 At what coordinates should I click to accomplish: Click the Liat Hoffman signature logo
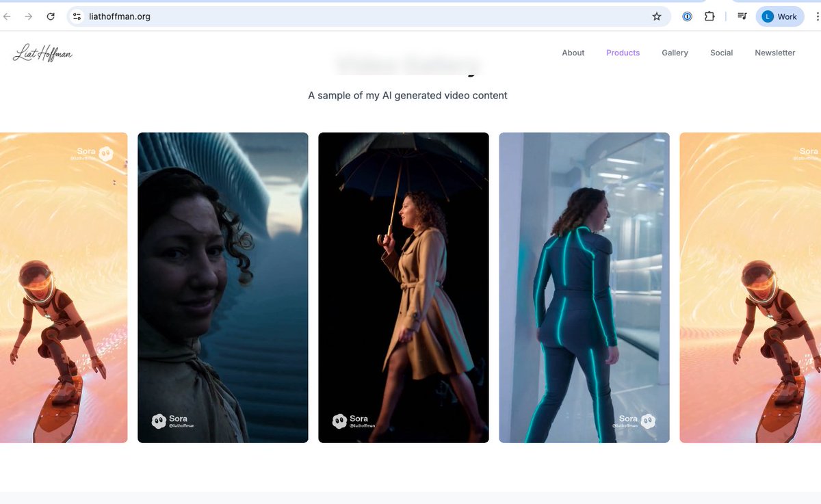[x=42, y=53]
